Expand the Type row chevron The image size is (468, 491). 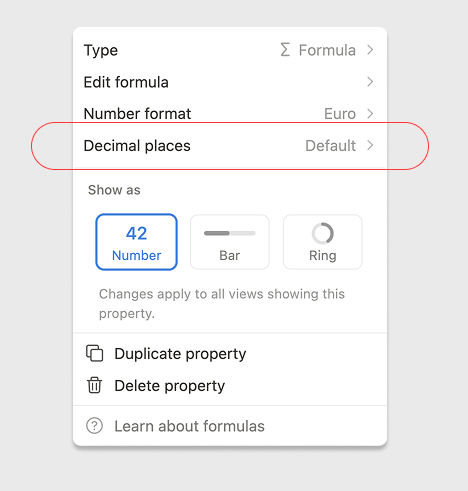click(370, 50)
